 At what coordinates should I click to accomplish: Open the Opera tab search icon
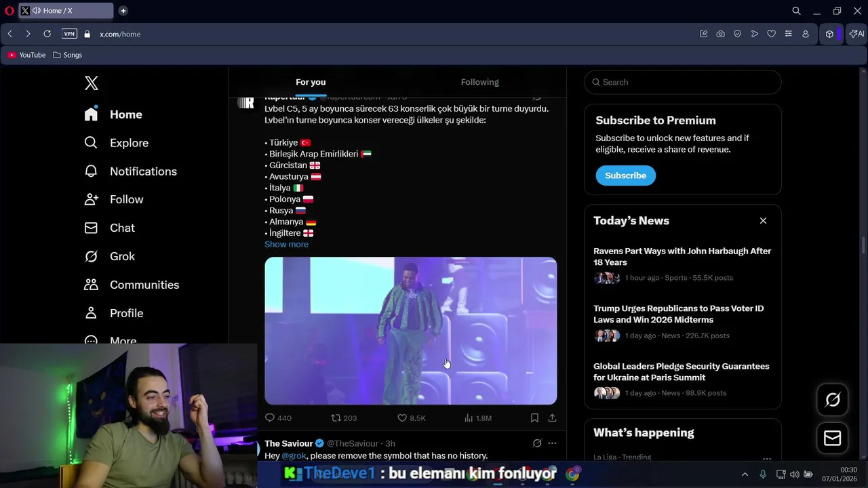click(x=797, y=11)
